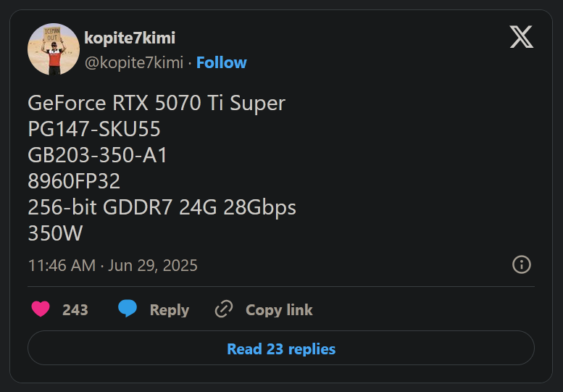Click the PG147-SKU55 line of the tweet
The width and height of the screenshot is (563, 392).
click(x=94, y=129)
